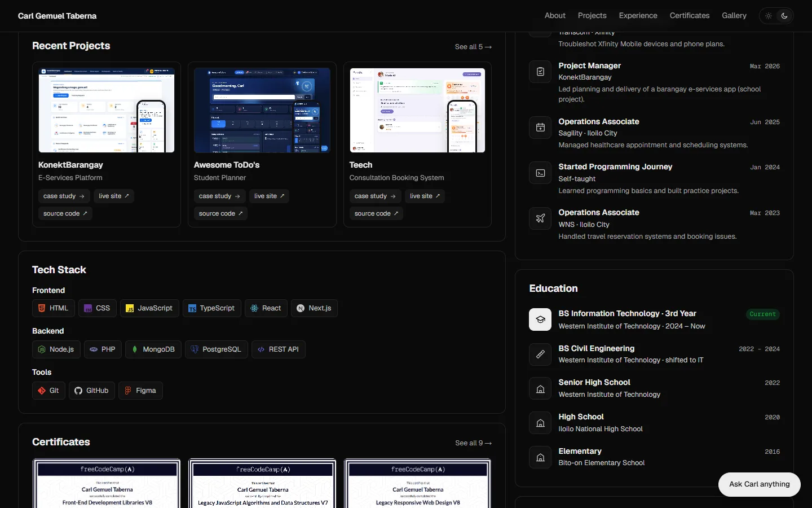Open the Gallery nav link

click(x=734, y=16)
